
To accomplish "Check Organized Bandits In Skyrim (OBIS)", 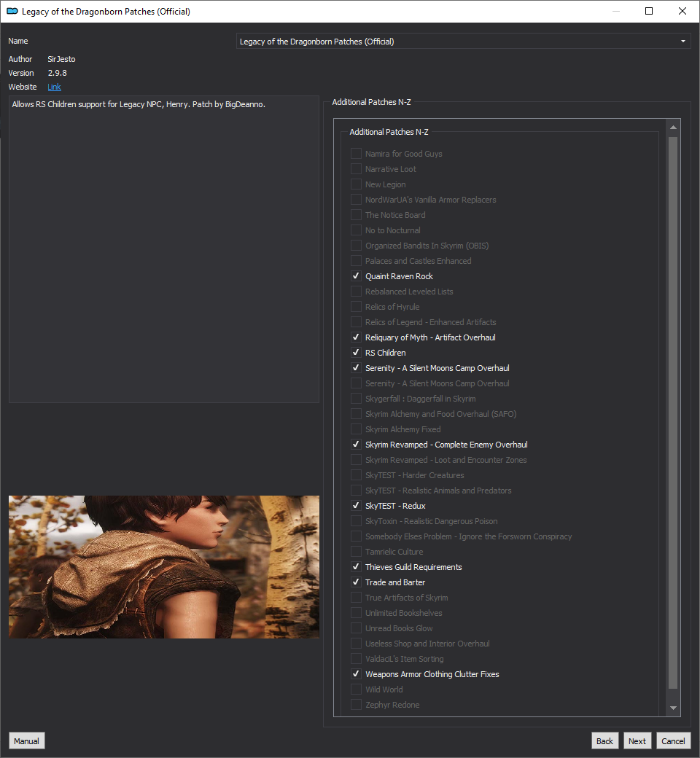I will tap(356, 246).
